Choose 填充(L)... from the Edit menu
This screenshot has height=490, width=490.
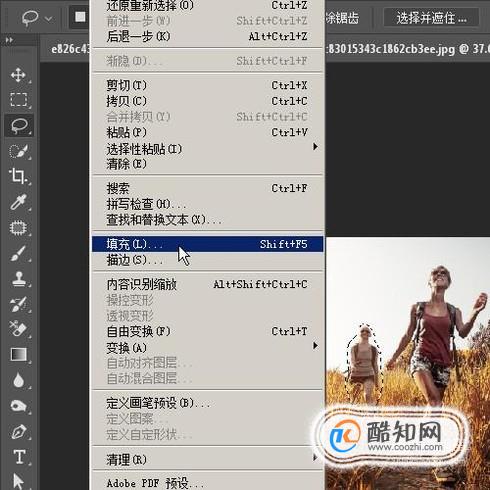click(x=207, y=244)
